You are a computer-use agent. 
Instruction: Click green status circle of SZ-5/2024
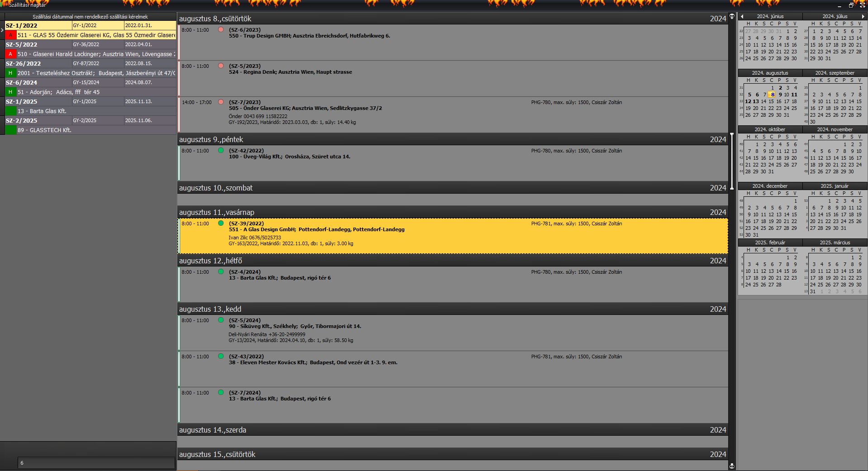click(221, 320)
